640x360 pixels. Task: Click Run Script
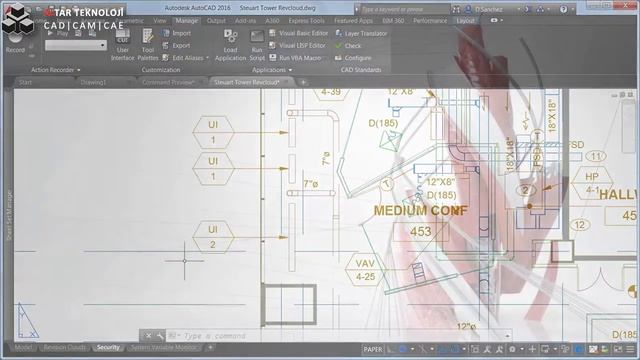[x=257, y=45]
